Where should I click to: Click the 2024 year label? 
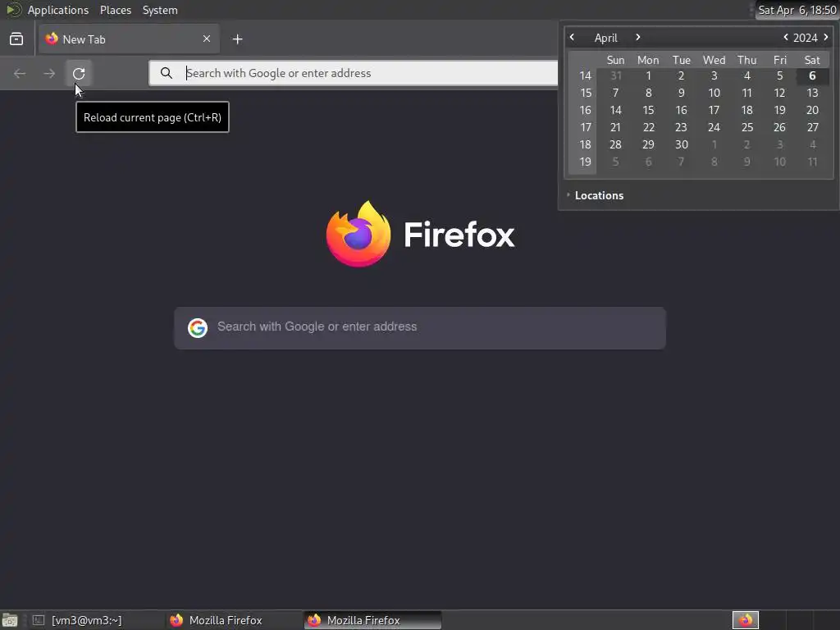click(x=806, y=38)
